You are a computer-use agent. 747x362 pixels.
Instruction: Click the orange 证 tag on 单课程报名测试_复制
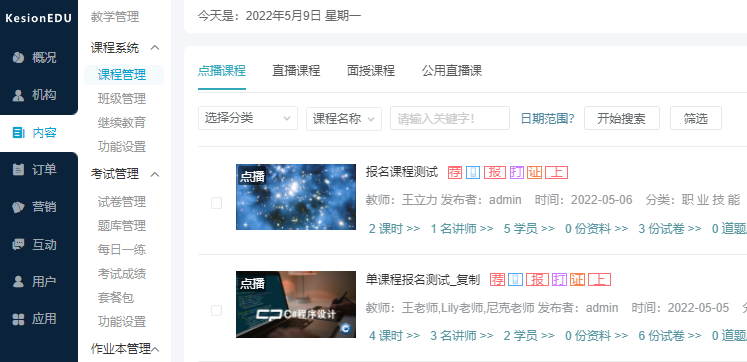[x=577, y=280]
